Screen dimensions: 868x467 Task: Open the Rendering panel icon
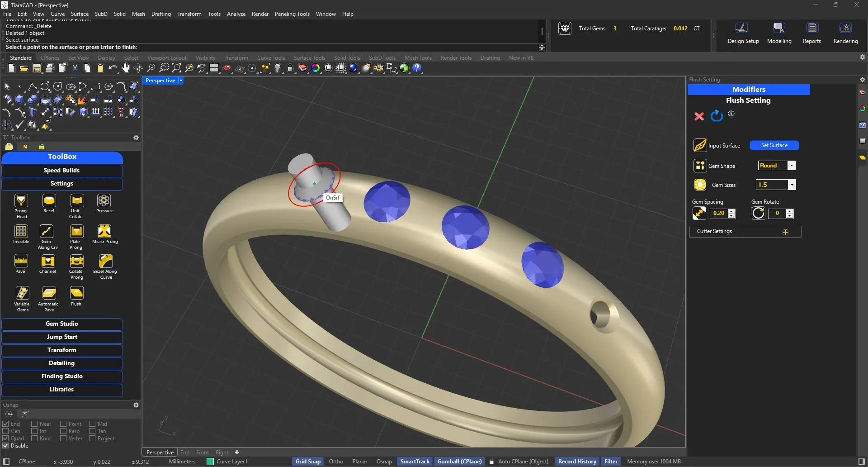[845, 29]
